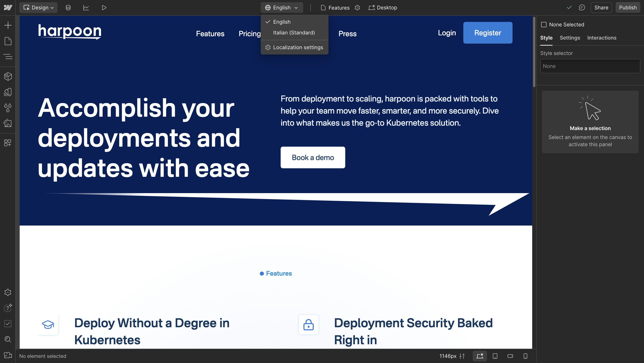Screen dimensions: 644x363
Task: Open Features page settings gear
Action: (357, 8)
